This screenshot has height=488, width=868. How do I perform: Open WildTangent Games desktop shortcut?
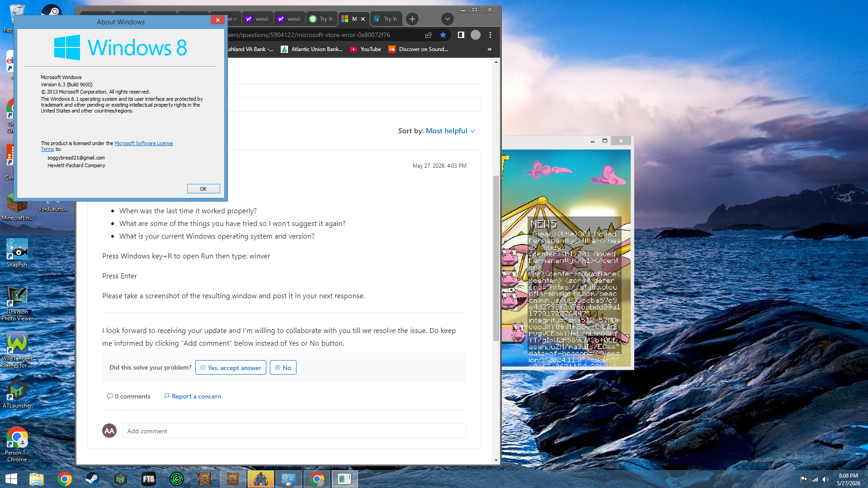pos(17,351)
